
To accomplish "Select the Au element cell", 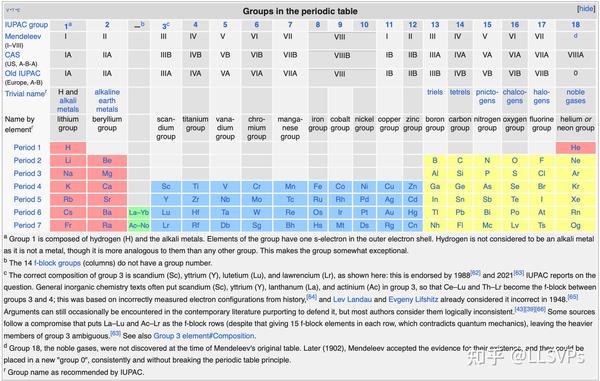I will tap(389, 212).
